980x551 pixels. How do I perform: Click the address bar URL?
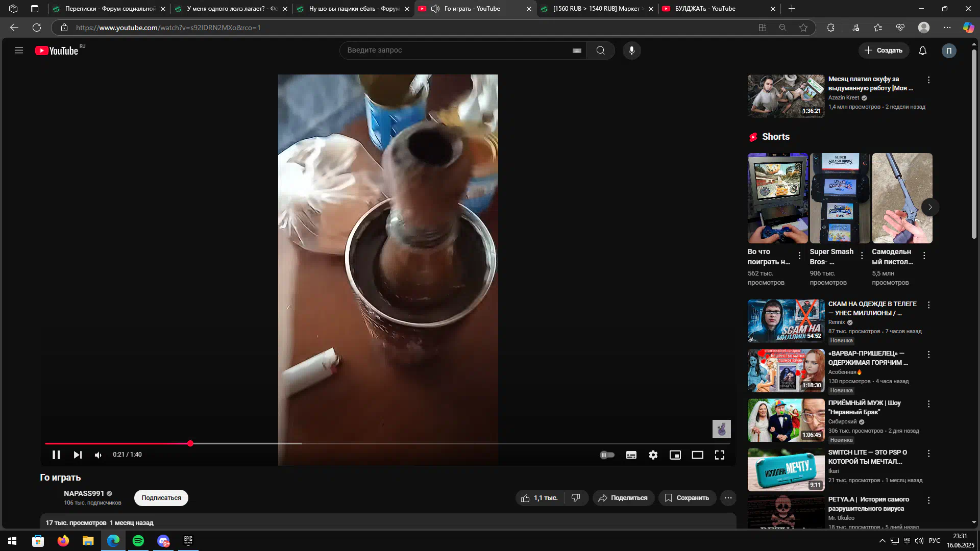click(x=168, y=28)
